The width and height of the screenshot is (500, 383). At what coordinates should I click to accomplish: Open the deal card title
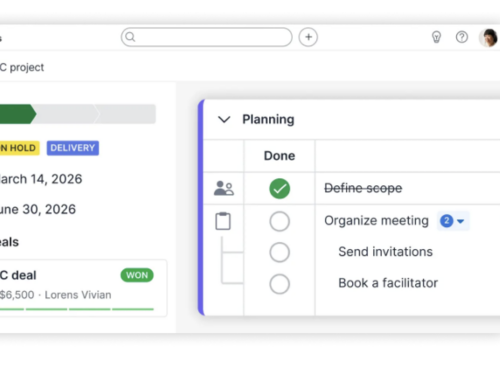18,275
